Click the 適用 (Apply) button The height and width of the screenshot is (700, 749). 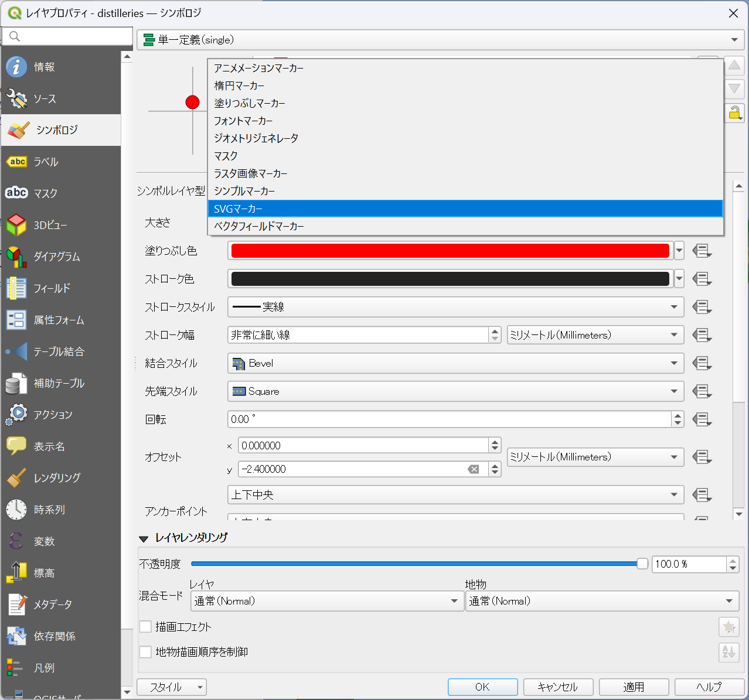pyautogui.click(x=634, y=687)
